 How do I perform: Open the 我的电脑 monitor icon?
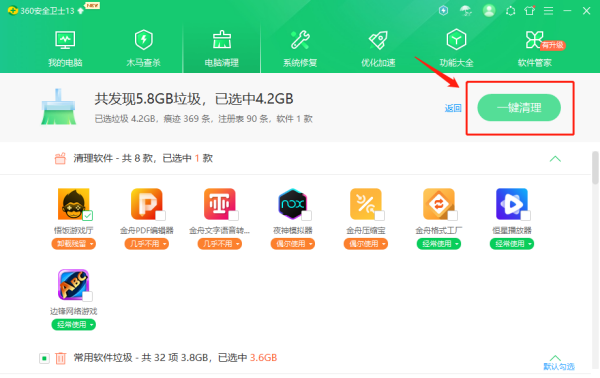pos(65,40)
